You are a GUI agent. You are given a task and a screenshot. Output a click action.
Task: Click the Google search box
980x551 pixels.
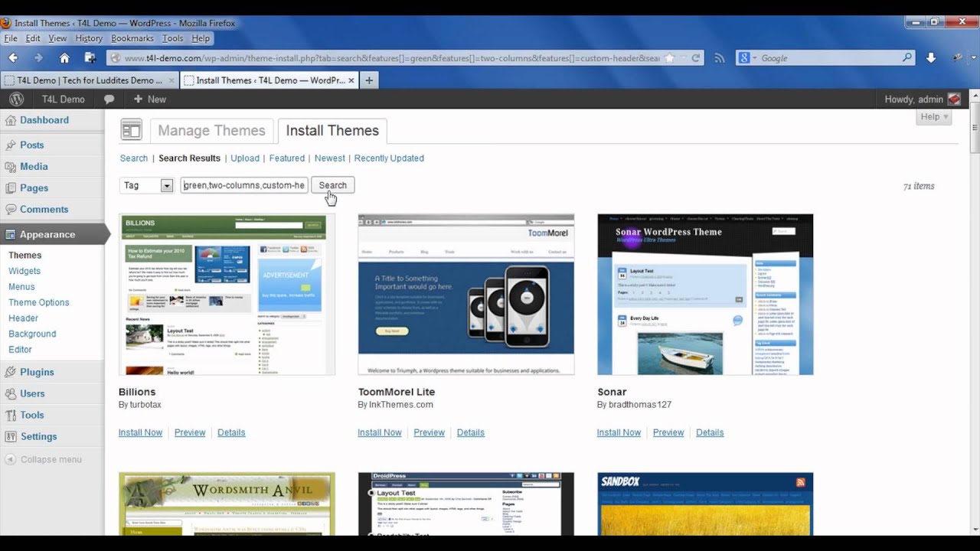click(x=827, y=58)
